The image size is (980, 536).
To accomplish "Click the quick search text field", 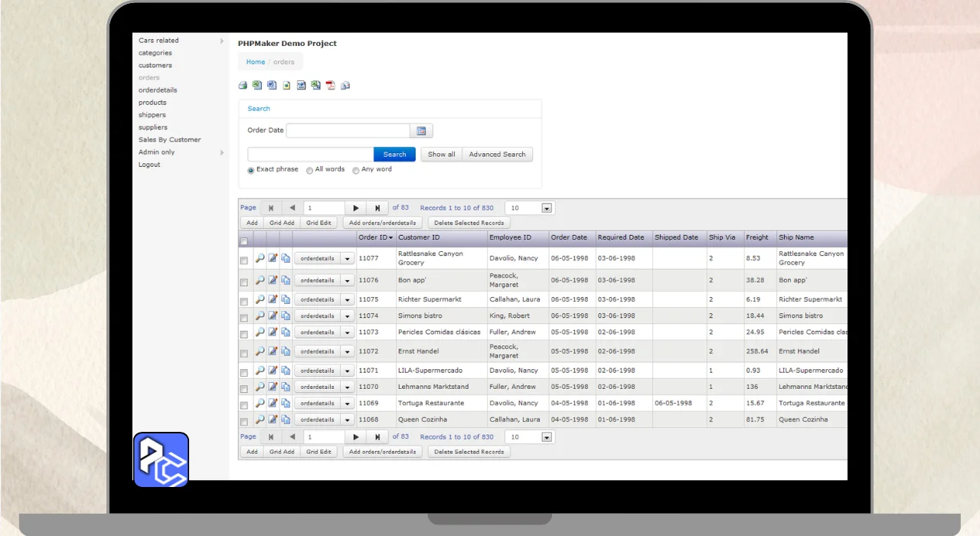I will coord(310,155).
